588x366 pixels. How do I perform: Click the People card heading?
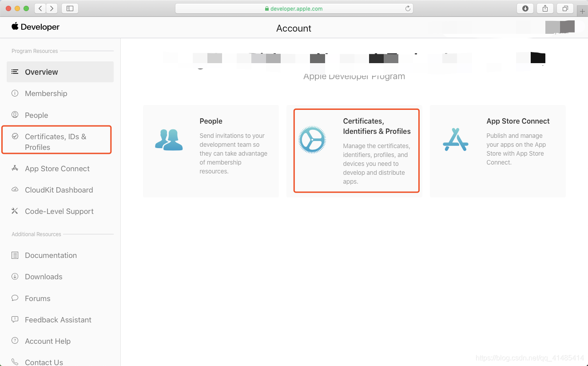click(211, 121)
